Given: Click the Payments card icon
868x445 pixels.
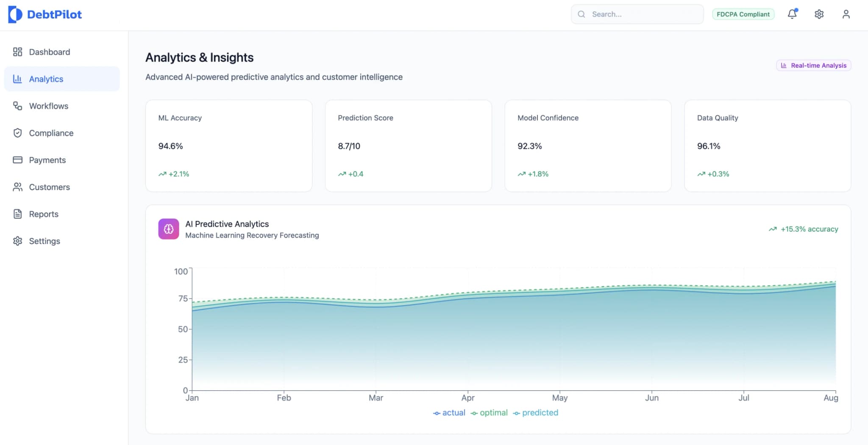Looking at the screenshot, I should [x=17, y=160].
